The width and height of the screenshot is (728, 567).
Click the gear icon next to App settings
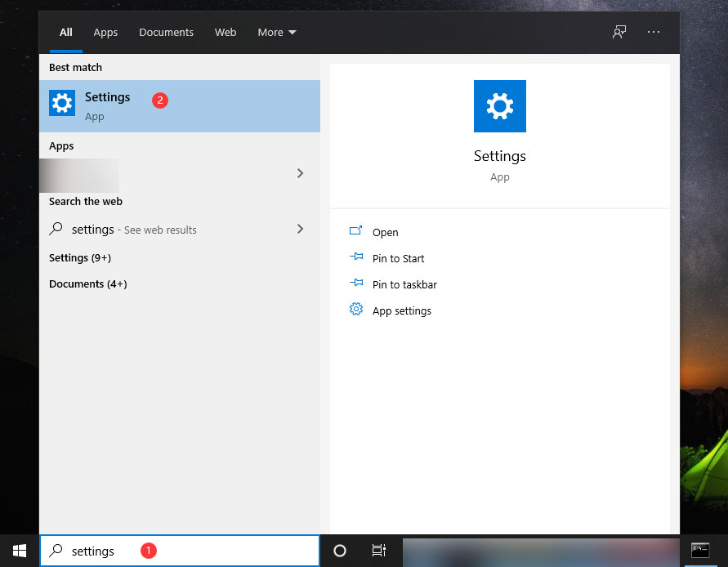click(356, 309)
